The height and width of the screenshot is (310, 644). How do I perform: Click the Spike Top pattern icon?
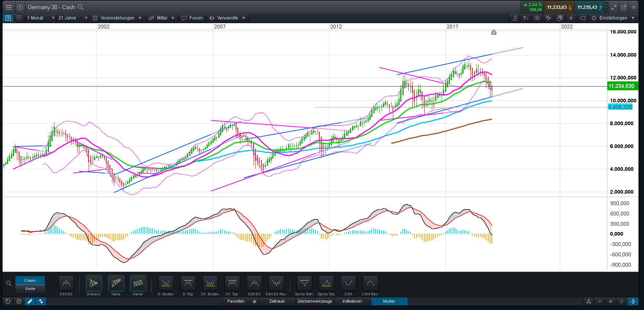[326, 283]
